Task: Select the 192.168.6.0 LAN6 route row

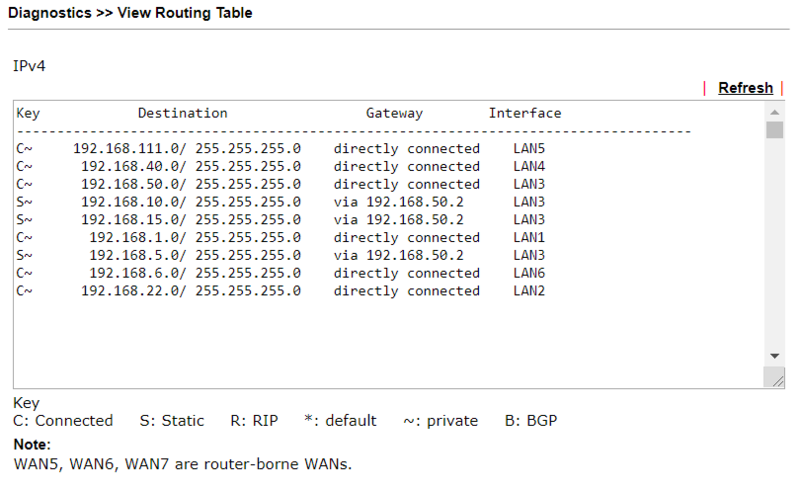Action: (281, 273)
